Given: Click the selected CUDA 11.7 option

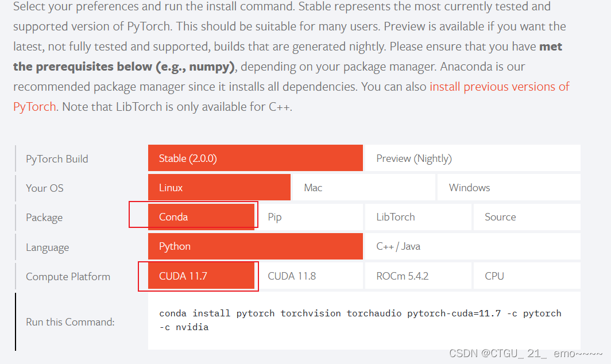Looking at the screenshot, I should [198, 276].
